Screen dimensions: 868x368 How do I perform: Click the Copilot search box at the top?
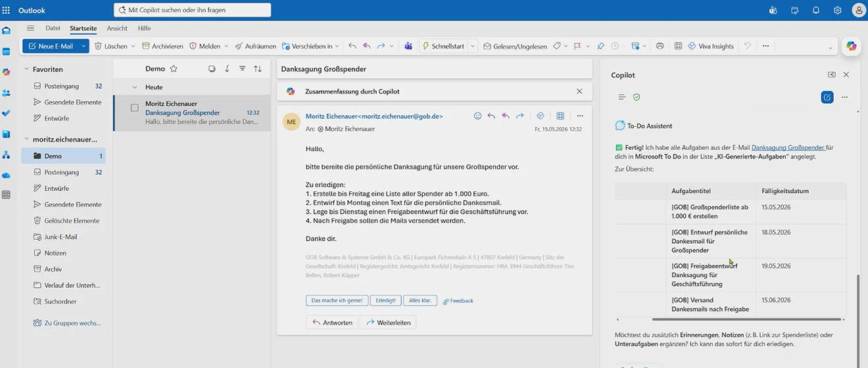[192, 10]
